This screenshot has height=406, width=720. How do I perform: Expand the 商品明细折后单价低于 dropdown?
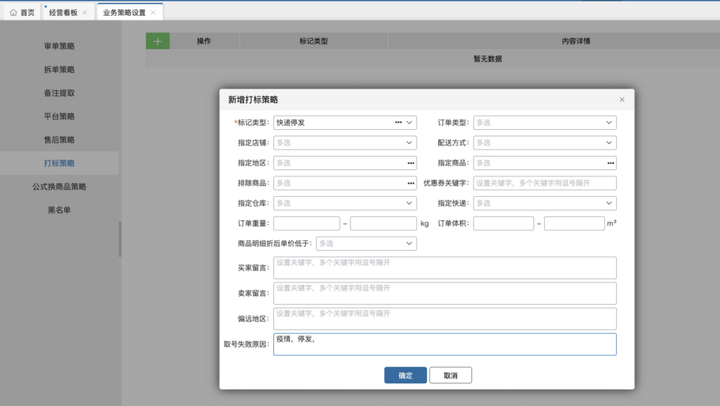366,243
